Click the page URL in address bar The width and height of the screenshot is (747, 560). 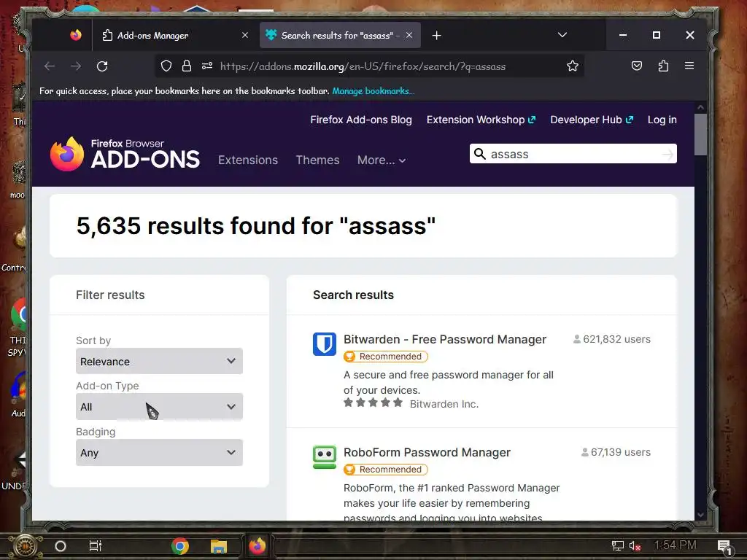pos(363,66)
